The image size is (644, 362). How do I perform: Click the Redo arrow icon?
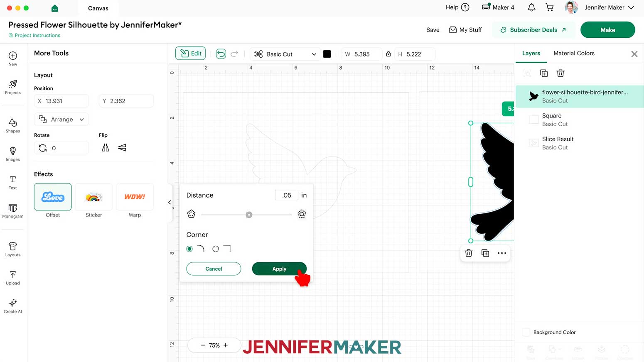coord(234,54)
